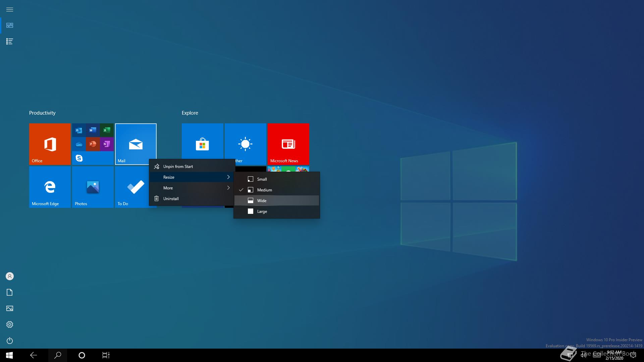This screenshot has height=362, width=644.
Task: Click the Power icon in Start sidebar
Action: pos(10,341)
